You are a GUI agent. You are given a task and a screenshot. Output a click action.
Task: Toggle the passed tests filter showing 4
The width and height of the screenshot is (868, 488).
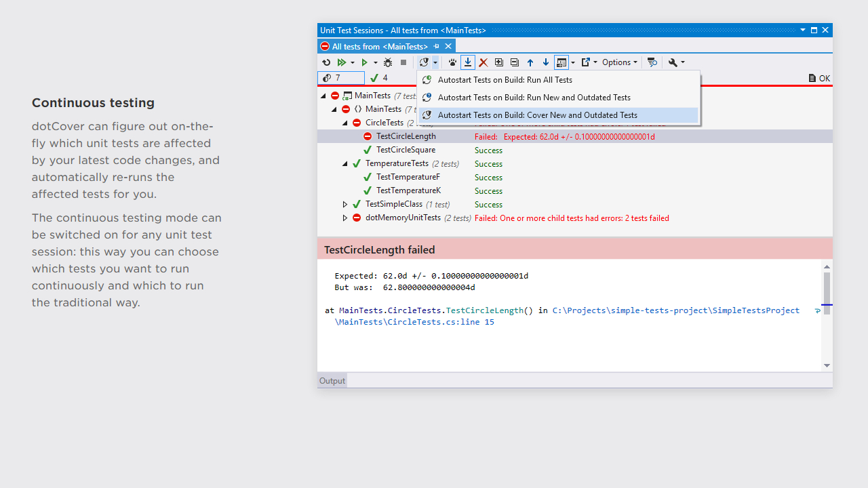379,78
